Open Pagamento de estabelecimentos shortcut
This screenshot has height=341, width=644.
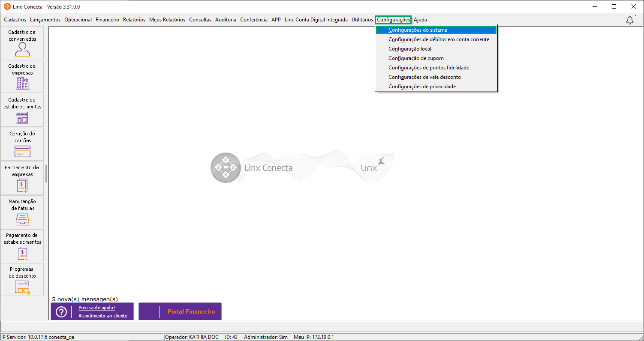coord(22,246)
